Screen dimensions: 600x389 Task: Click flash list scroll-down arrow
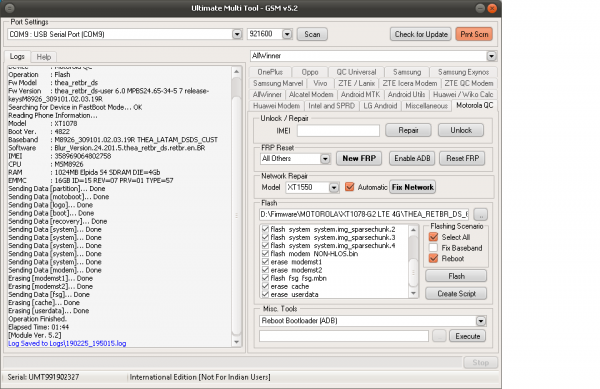pos(413,293)
